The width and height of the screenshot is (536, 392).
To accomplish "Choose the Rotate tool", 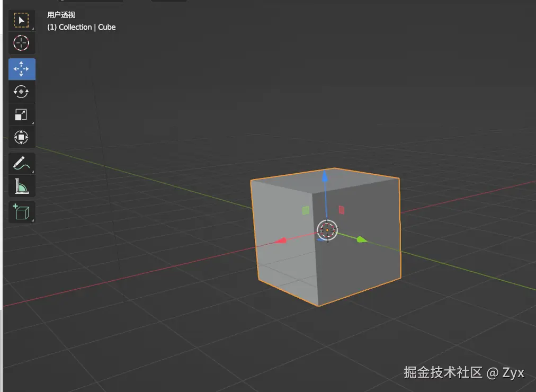I will pos(22,92).
